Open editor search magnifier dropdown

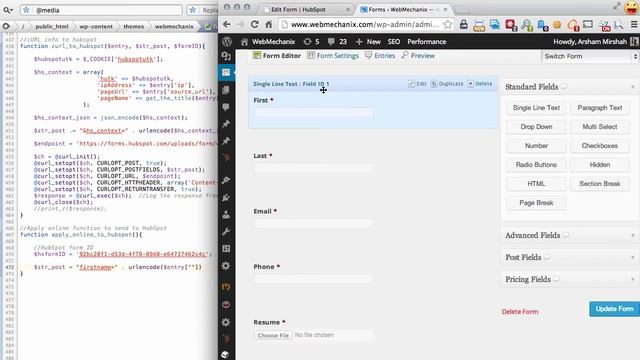tap(8, 10)
